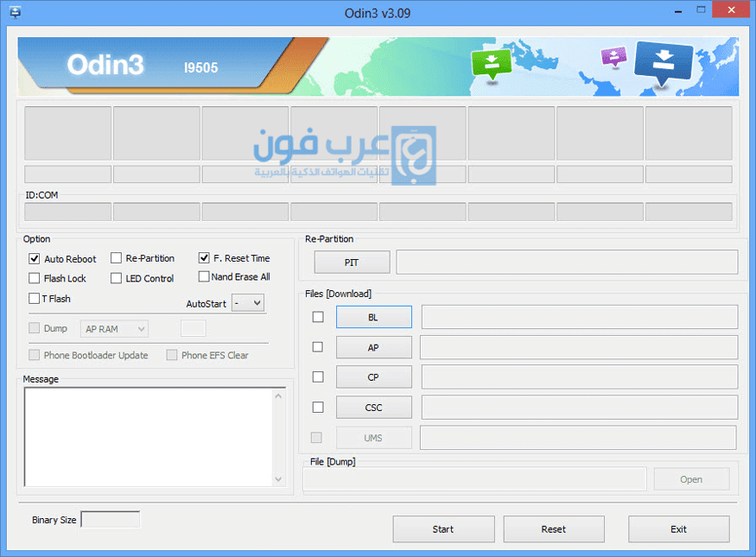Screen dimensions: 756x557
Task: Click the Dump checkbox
Action: 35,328
